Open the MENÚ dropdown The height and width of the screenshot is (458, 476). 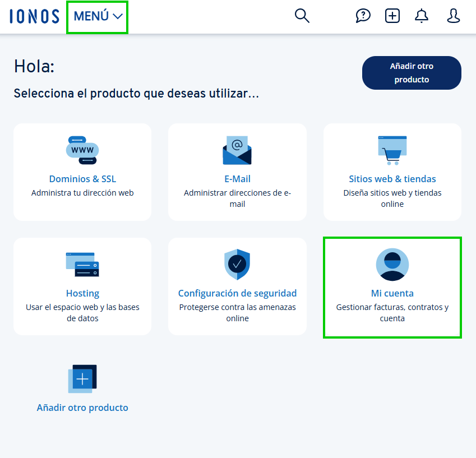[x=91, y=16]
